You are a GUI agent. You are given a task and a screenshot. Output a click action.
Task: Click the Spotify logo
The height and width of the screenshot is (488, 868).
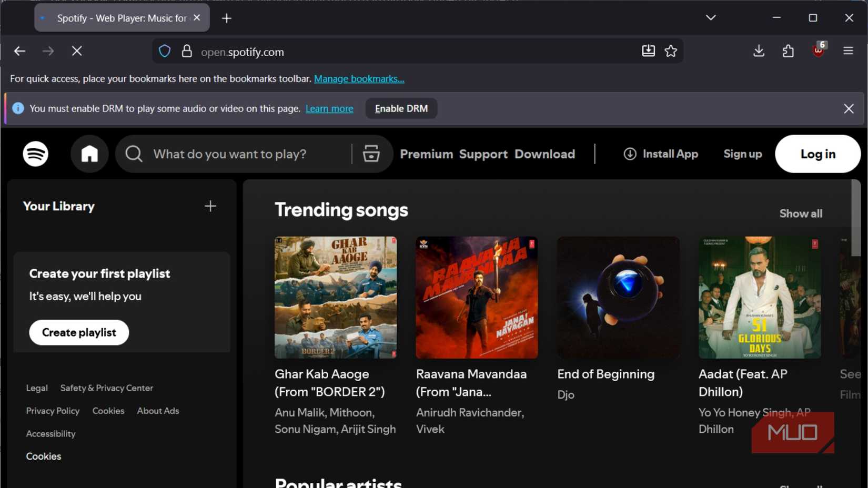pyautogui.click(x=35, y=154)
